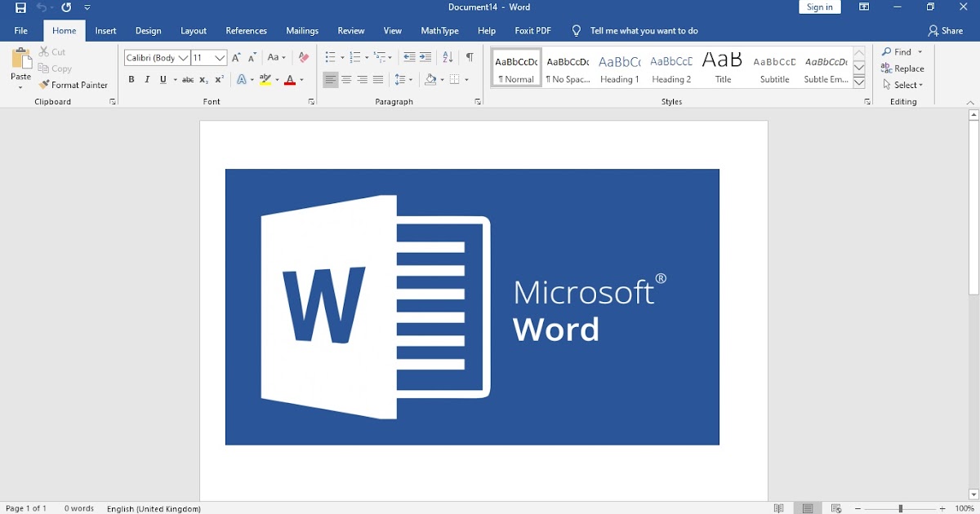Click the Increase Indent icon
Image resolution: width=980 pixels, height=514 pixels.
425,58
